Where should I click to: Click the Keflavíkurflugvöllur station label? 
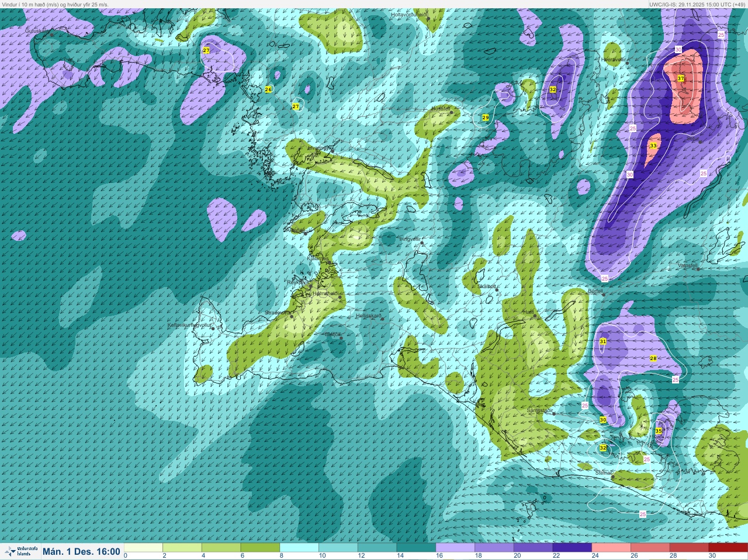pos(189,324)
